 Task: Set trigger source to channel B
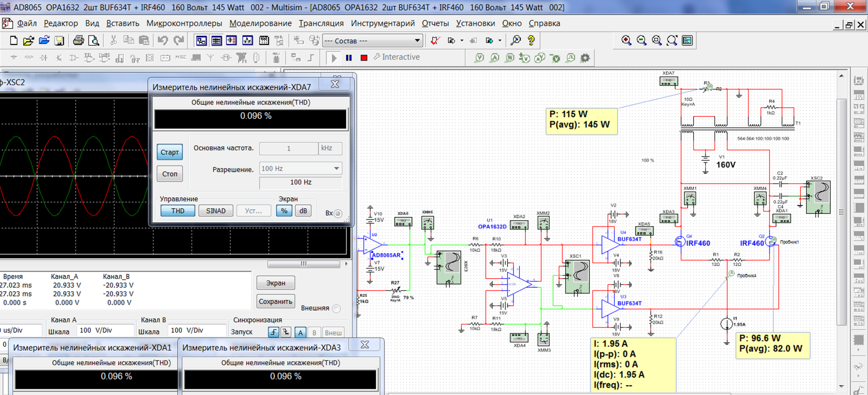314,333
